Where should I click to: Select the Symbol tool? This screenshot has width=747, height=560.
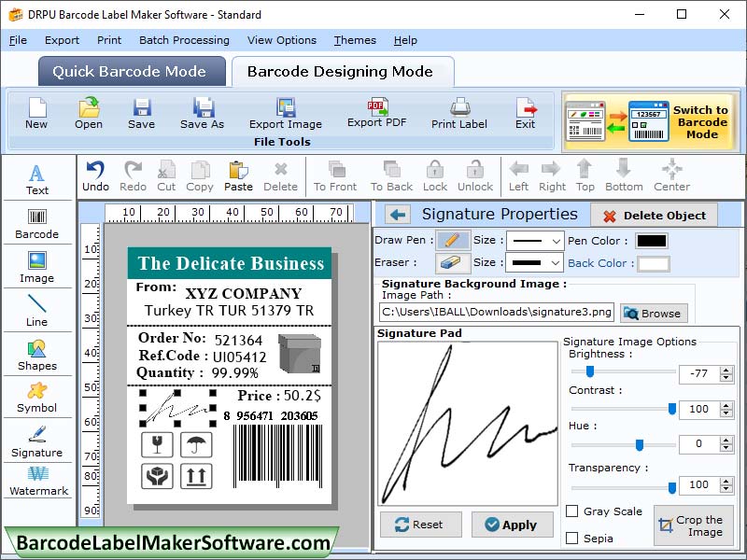click(x=37, y=398)
